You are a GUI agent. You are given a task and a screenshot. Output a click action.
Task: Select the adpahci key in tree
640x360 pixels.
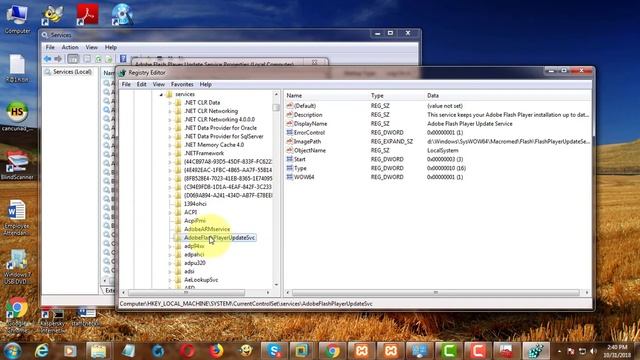194,254
